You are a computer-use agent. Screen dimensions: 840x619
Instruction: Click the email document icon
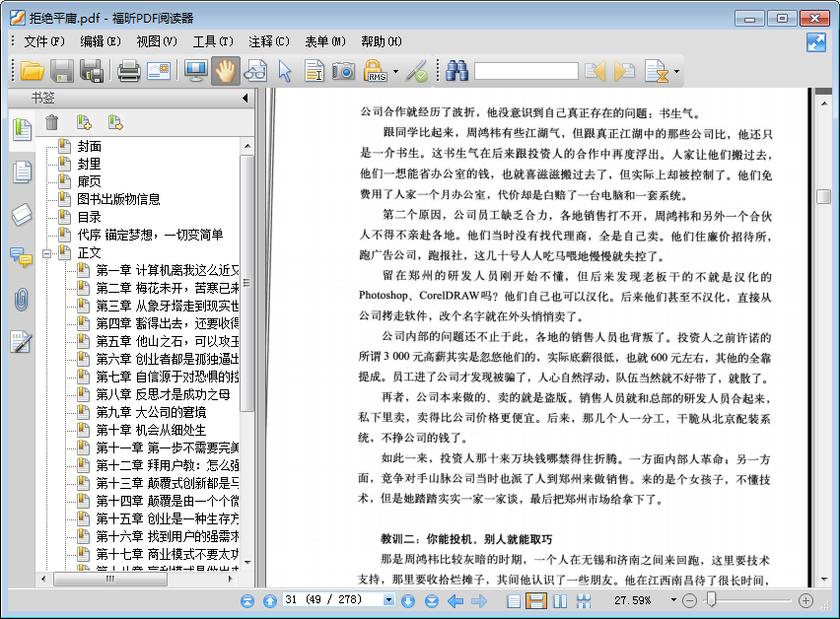[x=159, y=71]
